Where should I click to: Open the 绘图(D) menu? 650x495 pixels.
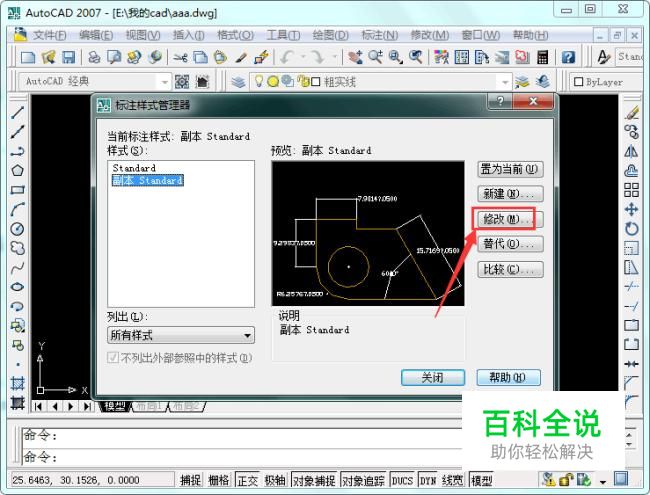tap(330, 35)
